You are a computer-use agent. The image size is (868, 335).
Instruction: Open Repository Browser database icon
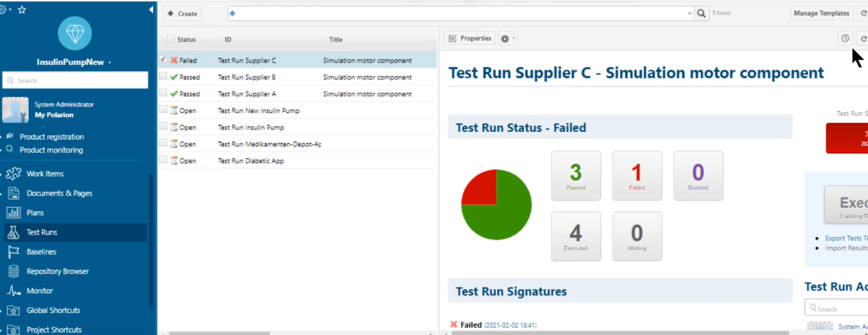(14, 272)
